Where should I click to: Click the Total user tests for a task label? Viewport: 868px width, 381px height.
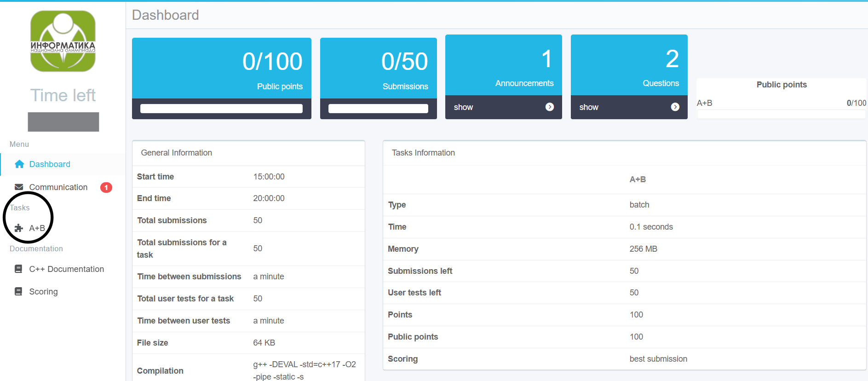tap(185, 299)
